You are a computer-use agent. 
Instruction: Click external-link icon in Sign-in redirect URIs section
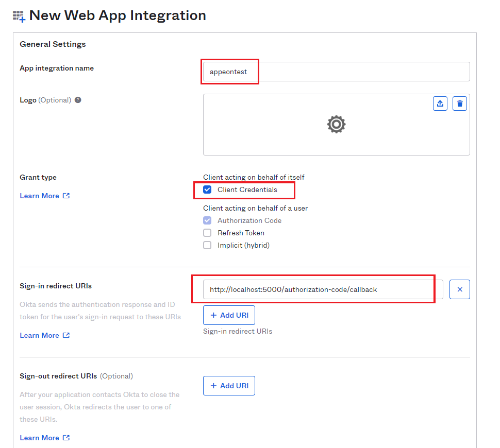(x=66, y=335)
